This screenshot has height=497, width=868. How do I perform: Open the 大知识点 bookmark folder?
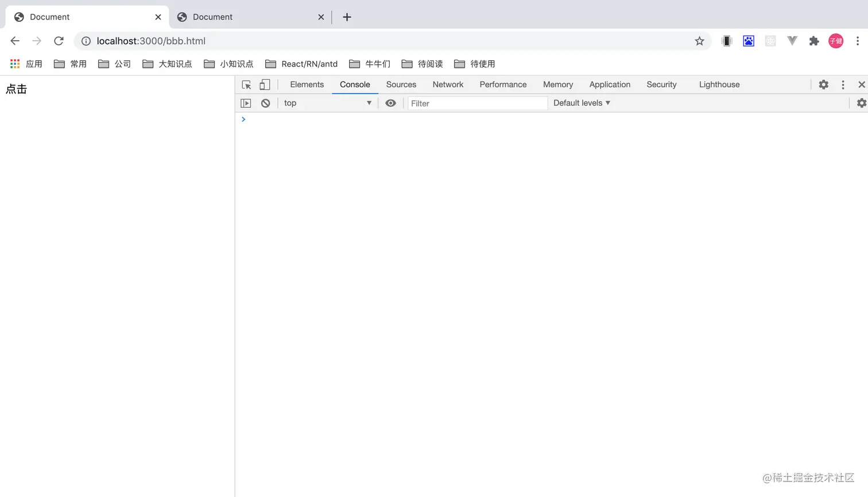(x=167, y=64)
